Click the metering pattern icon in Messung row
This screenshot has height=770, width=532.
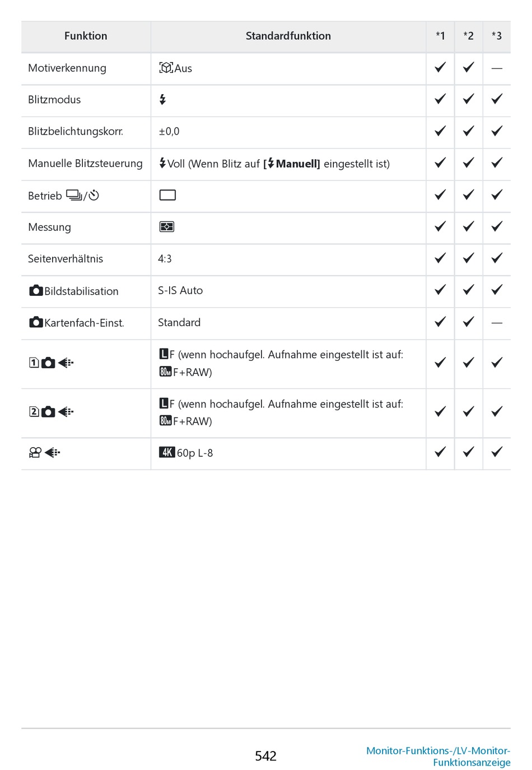tap(167, 227)
